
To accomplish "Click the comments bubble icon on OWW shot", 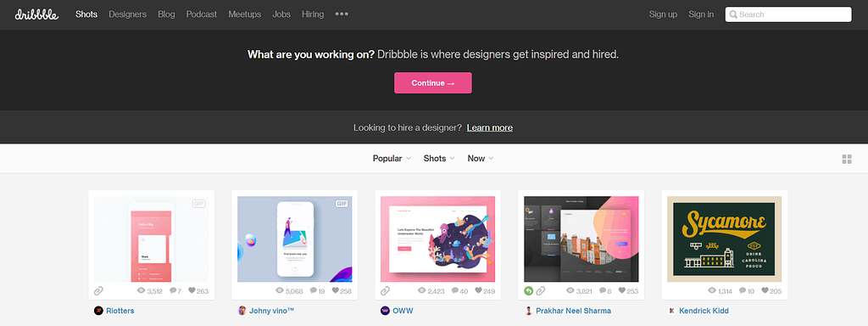I will [455, 290].
